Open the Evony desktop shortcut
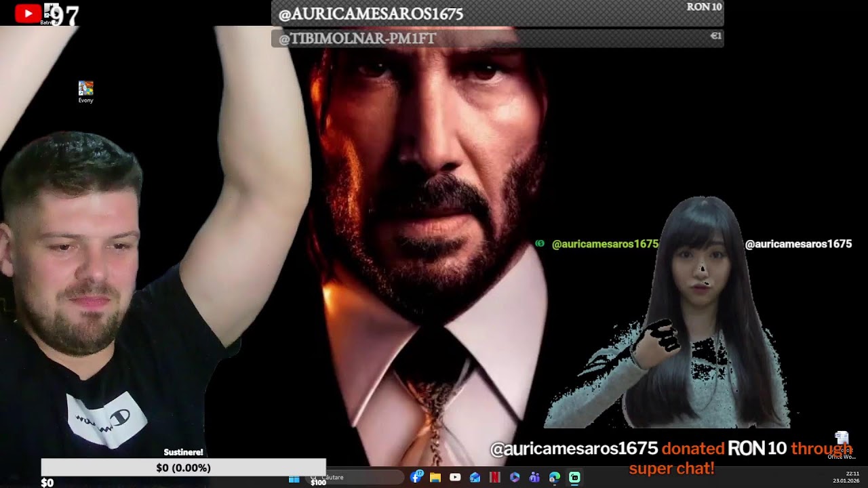This screenshot has width=868, height=488. (85, 91)
